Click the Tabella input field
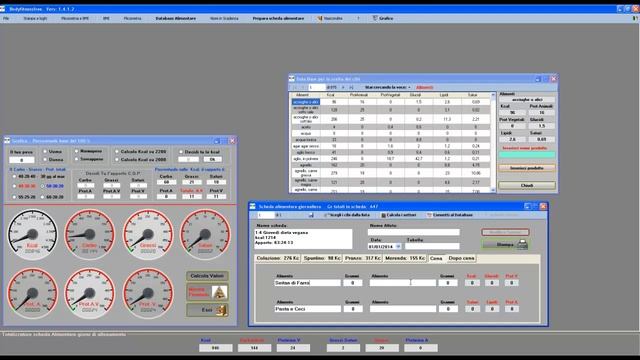The width and height of the screenshot is (640, 360). (432, 246)
